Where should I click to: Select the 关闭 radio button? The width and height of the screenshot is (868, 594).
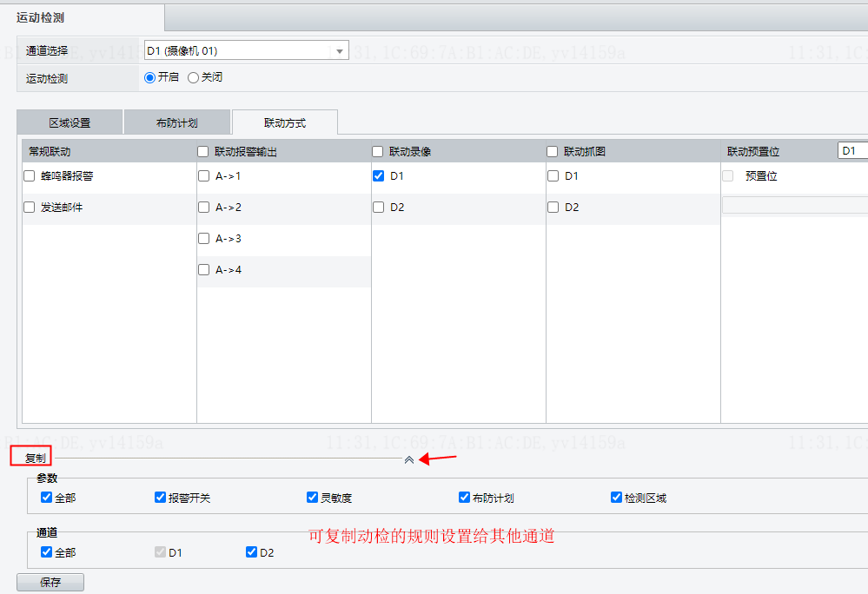pyautogui.click(x=193, y=77)
